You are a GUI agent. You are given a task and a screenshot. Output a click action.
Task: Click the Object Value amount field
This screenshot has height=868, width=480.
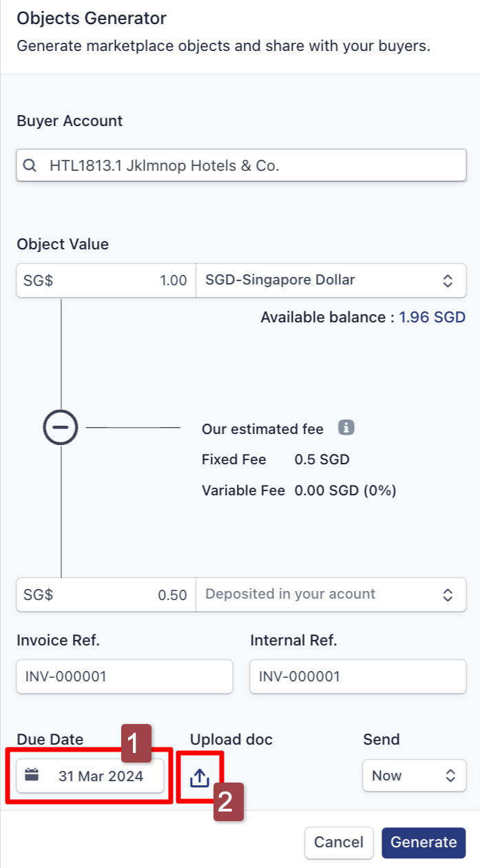pyautogui.click(x=106, y=280)
